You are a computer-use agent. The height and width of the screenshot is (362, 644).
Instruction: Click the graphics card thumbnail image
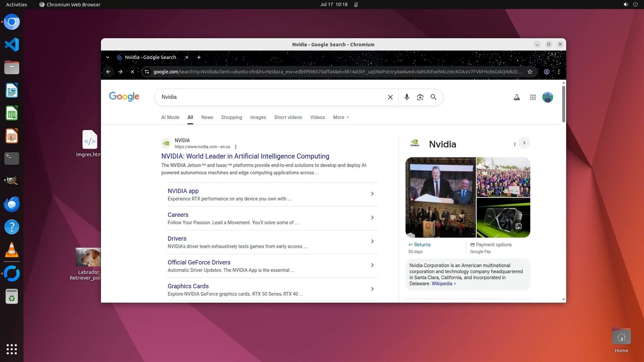pyautogui.click(x=503, y=218)
